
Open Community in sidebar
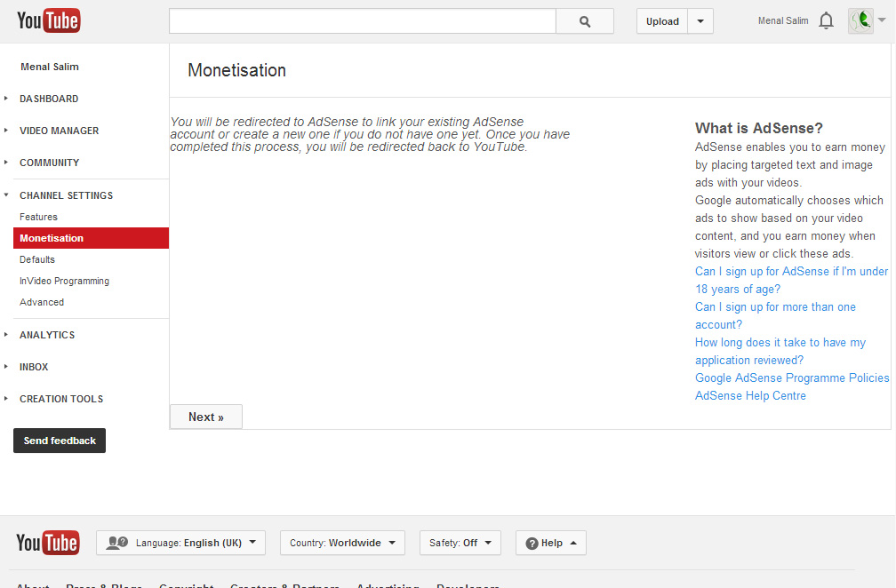point(49,163)
